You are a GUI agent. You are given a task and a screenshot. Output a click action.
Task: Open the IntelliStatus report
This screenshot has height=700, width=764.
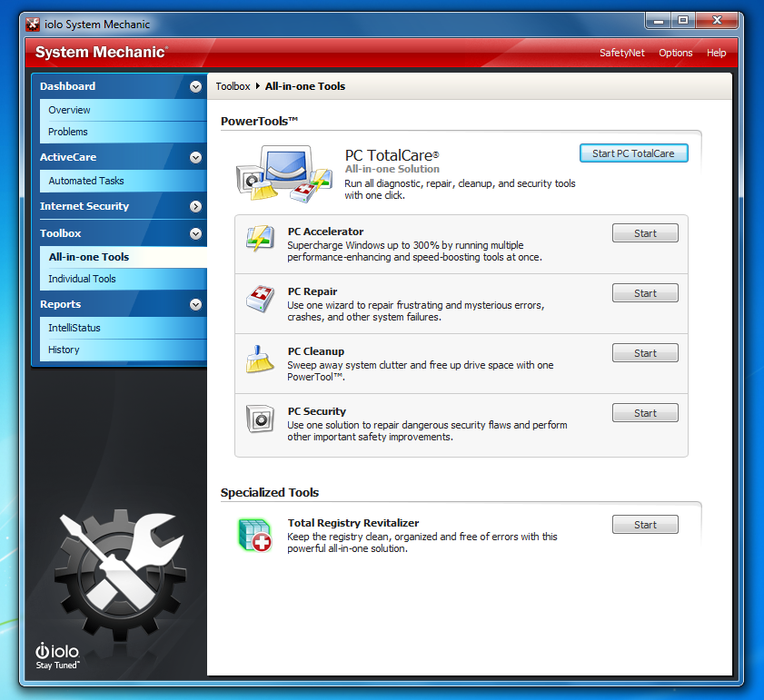click(x=124, y=328)
